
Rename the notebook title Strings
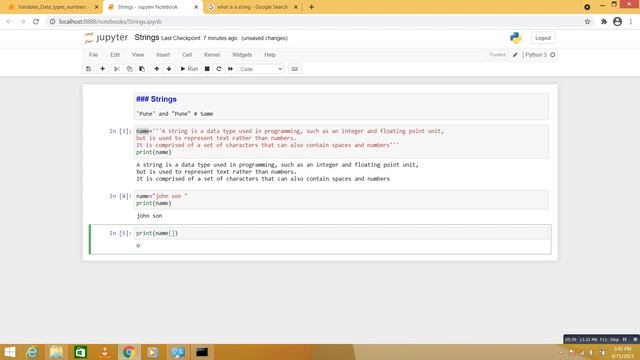pos(147,38)
